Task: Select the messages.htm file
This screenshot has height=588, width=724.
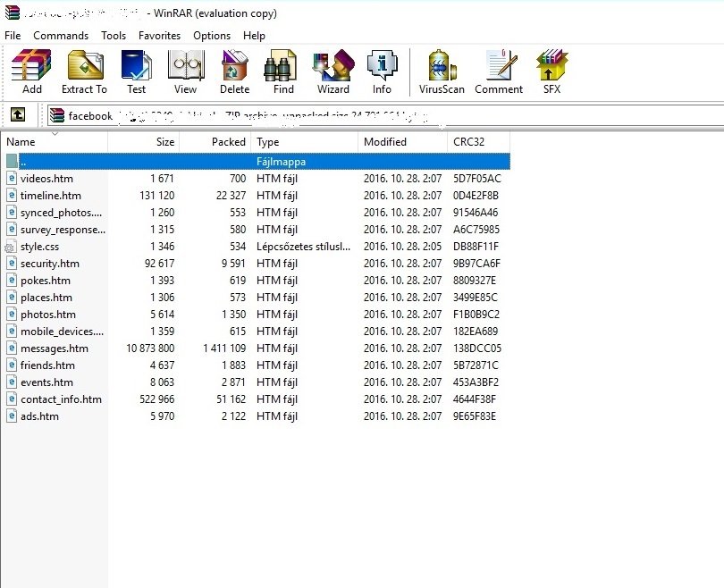Action: (54, 349)
